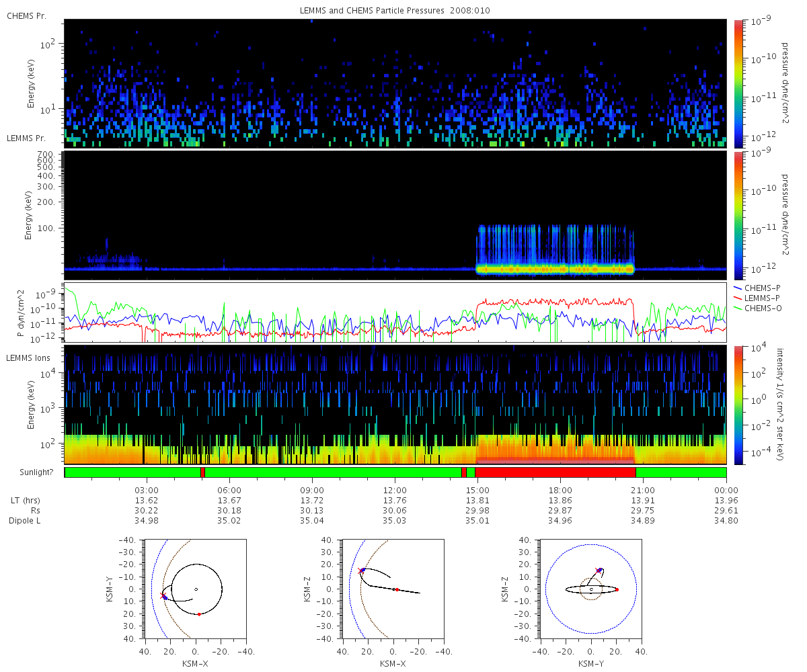Click the CHEMS Pr. panel label

[26, 16]
